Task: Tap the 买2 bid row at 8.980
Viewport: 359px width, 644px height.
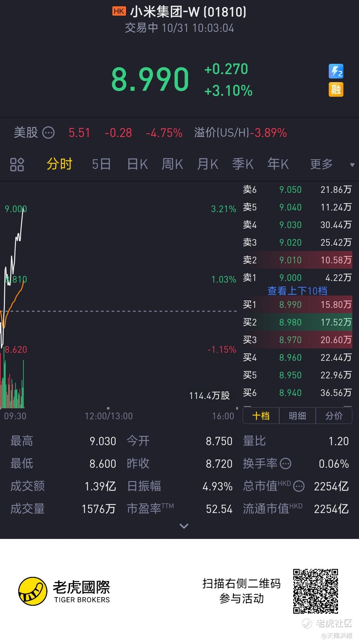Action: click(297, 322)
